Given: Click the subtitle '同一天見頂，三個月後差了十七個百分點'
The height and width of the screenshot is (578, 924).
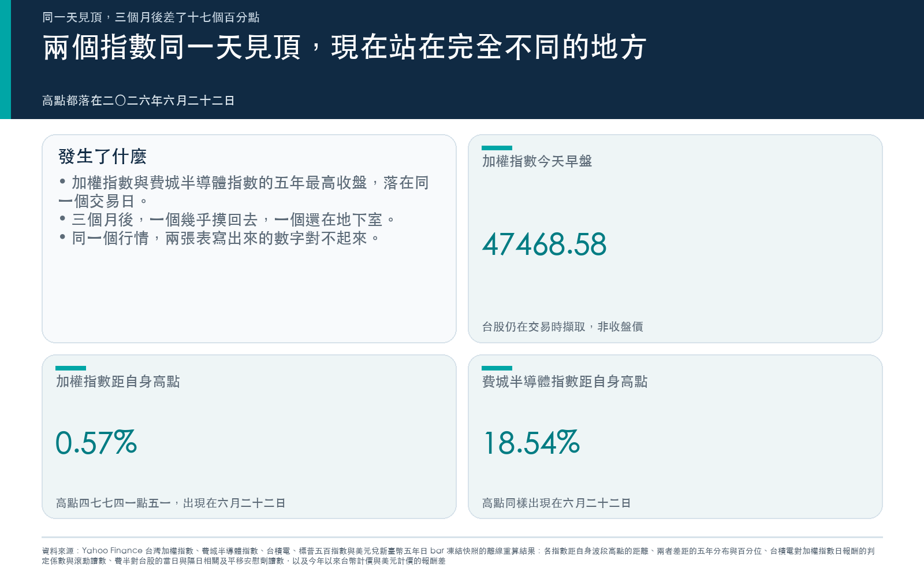Looking at the screenshot, I should [151, 17].
